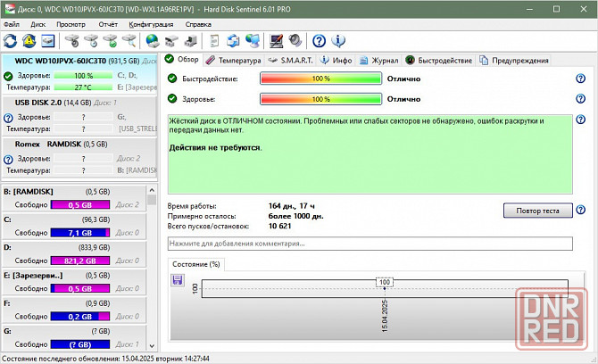This screenshot has height=364, width=598.
Task: Click the white network drive toolbar icon
Action: point(171,41)
